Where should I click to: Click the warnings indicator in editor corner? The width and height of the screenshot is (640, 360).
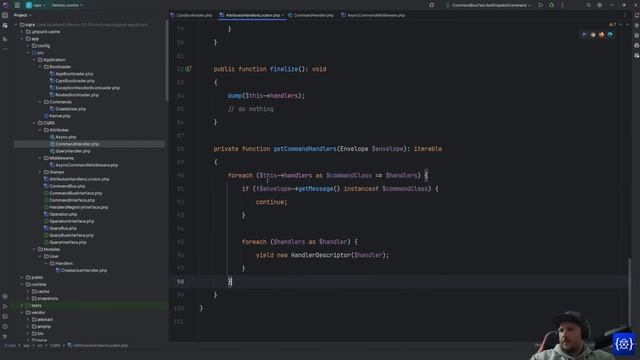(x=612, y=24)
